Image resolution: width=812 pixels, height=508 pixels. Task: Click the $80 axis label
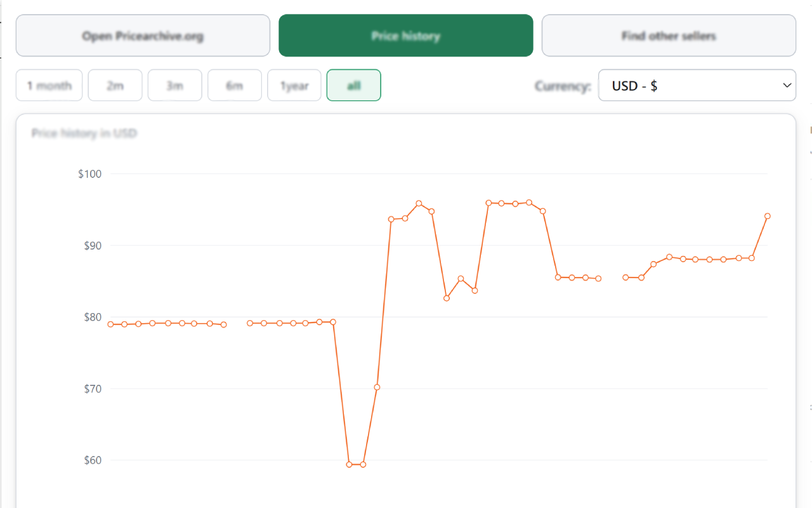pos(93,317)
